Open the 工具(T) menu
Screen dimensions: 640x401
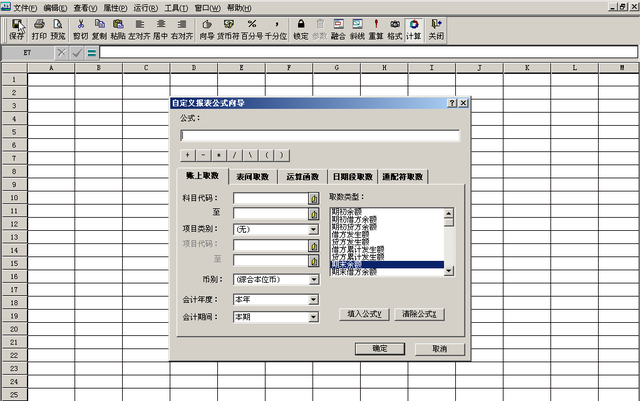point(176,8)
